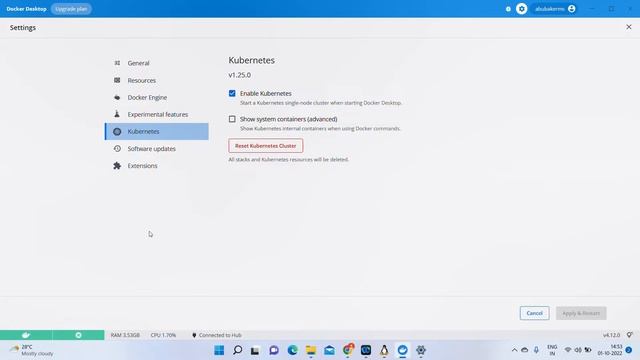Viewport: 640px width, 360px height.
Task: Click the Kubernetes wheel icon in sidebar
Action: click(x=117, y=131)
